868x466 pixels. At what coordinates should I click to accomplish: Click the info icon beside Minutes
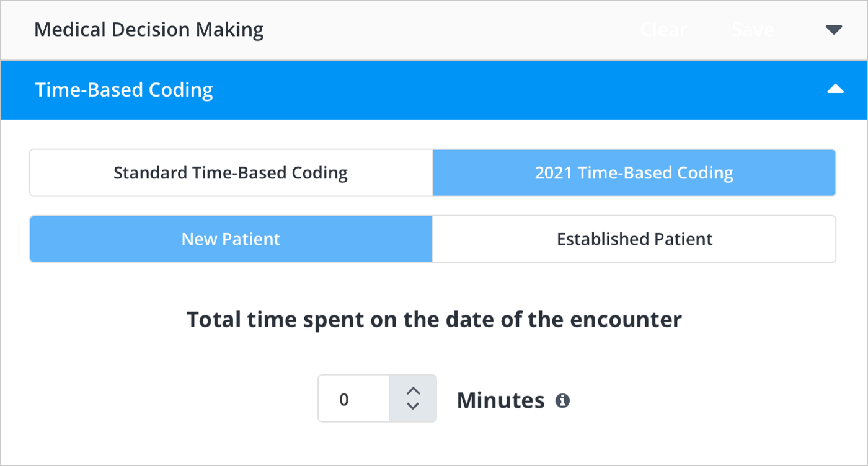pyautogui.click(x=562, y=401)
